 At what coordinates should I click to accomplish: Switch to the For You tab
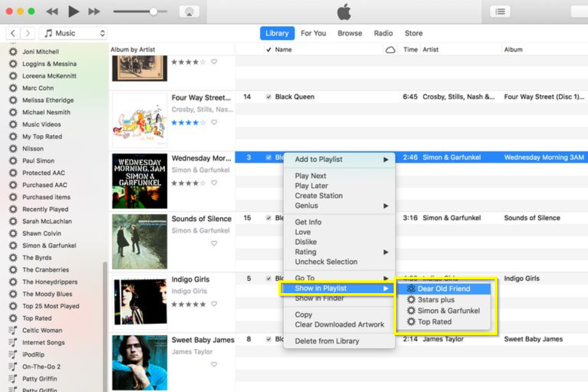[x=313, y=33]
